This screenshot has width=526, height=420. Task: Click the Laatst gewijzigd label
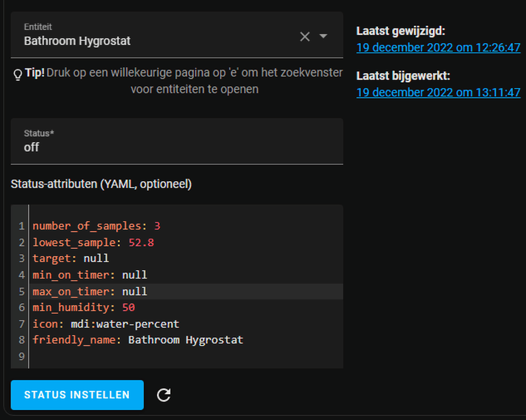coord(401,31)
